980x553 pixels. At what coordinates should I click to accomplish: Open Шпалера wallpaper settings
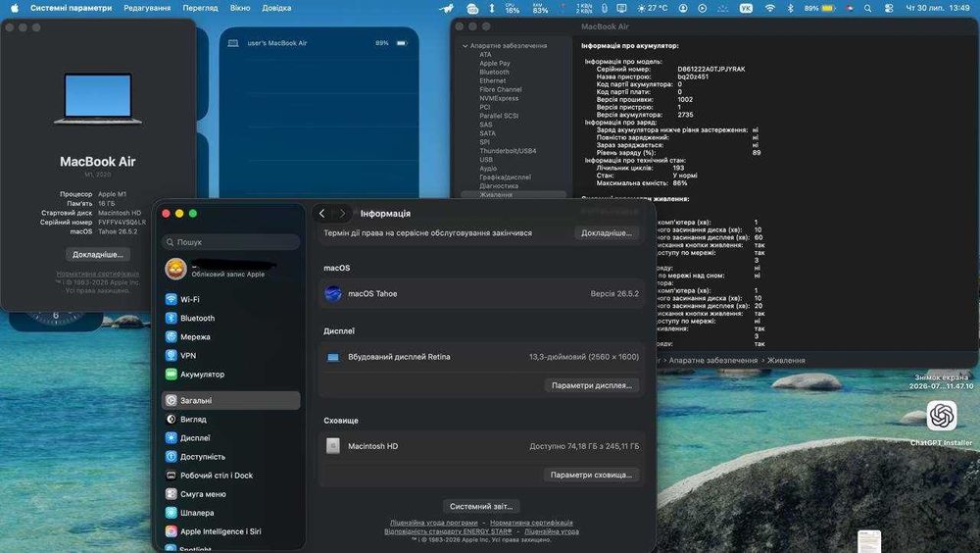(230, 513)
